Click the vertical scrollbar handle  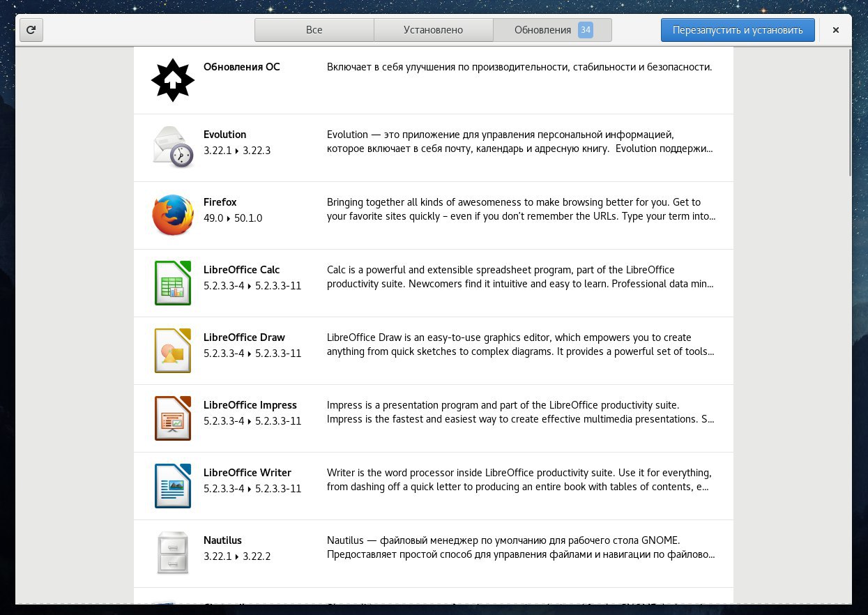coord(850,112)
